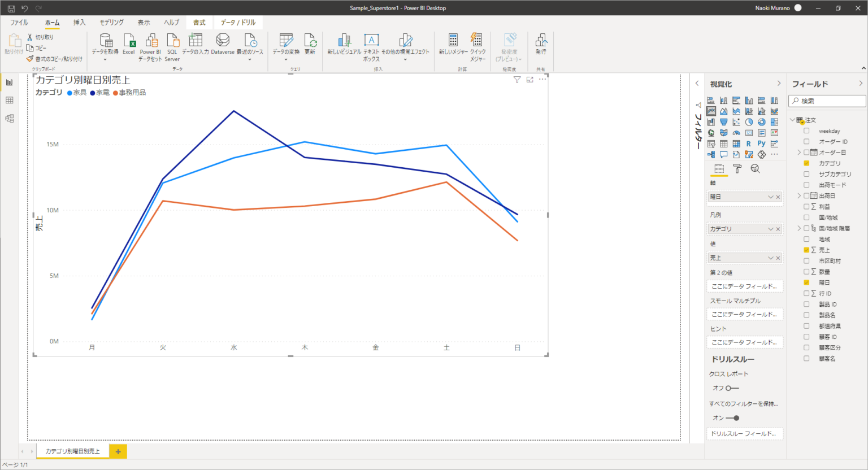Select the funnel chart visualization icon
Viewport: 868px width, 470px height.
(723, 122)
